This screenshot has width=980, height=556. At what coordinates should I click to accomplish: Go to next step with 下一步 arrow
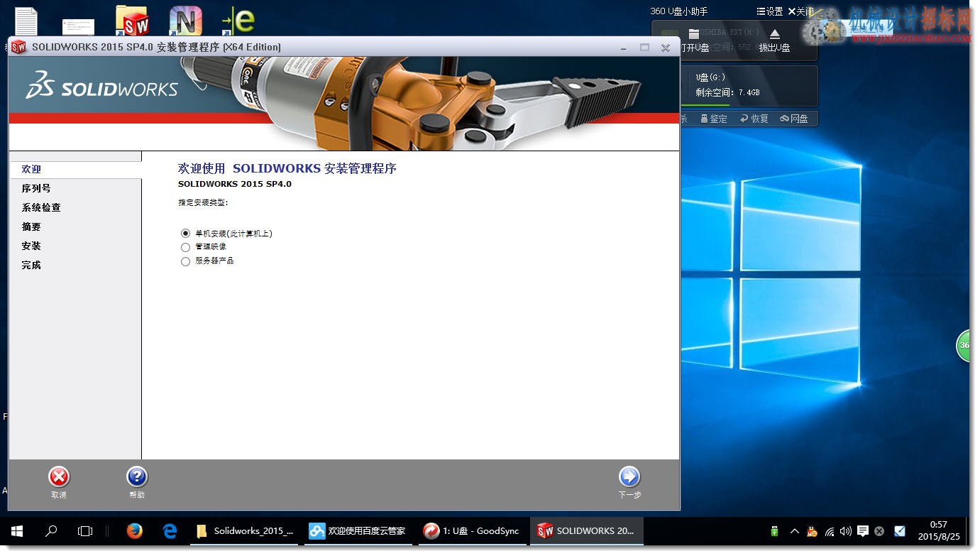pyautogui.click(x=629, y=476)
